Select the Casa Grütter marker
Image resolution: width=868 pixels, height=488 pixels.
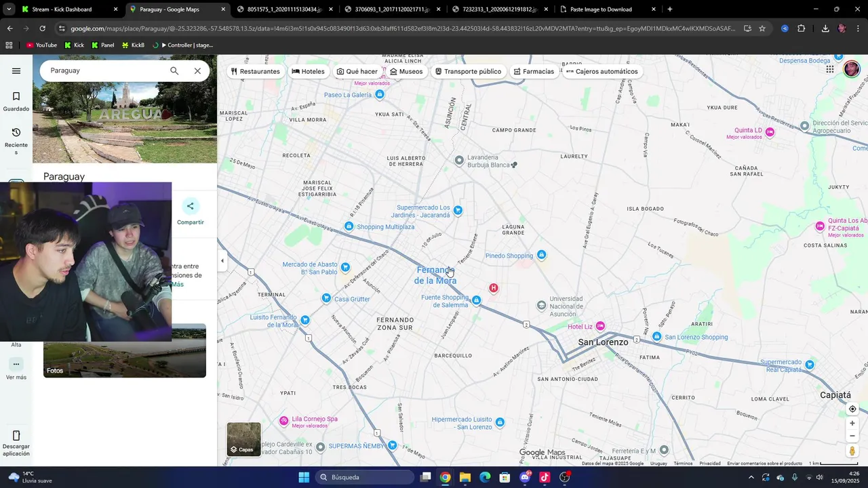click(326, 298)
